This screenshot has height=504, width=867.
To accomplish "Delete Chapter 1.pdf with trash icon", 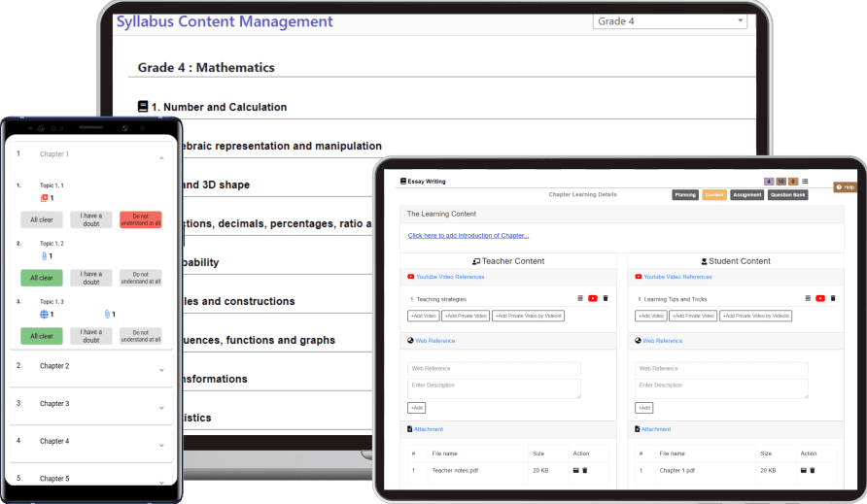I will tap(813, 470).
